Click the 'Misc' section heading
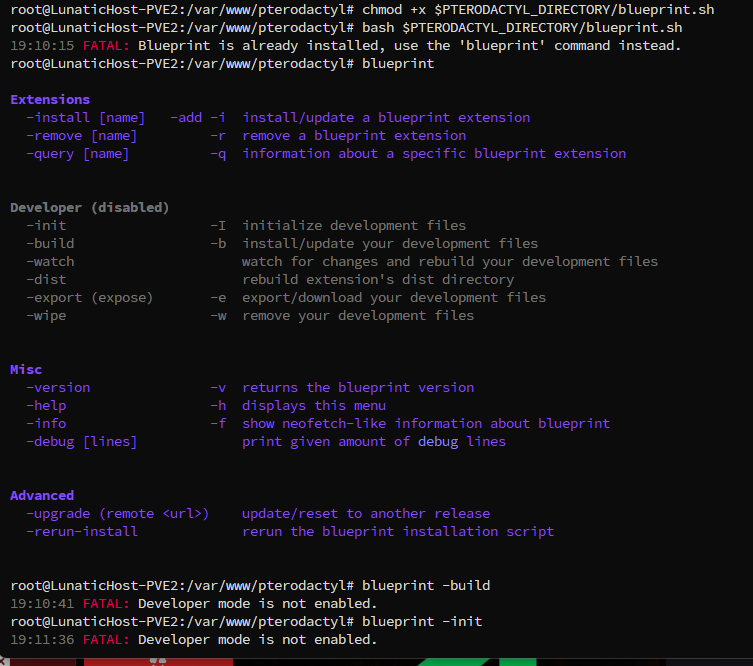 (x=26, y=370)
